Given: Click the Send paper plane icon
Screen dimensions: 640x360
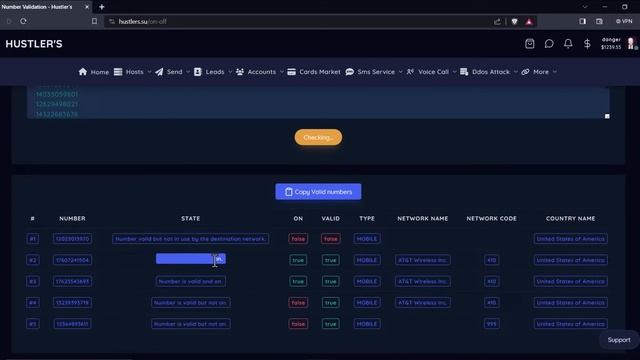Looking at the screenshot, I should pyautogui.click(x=159, y=72).
